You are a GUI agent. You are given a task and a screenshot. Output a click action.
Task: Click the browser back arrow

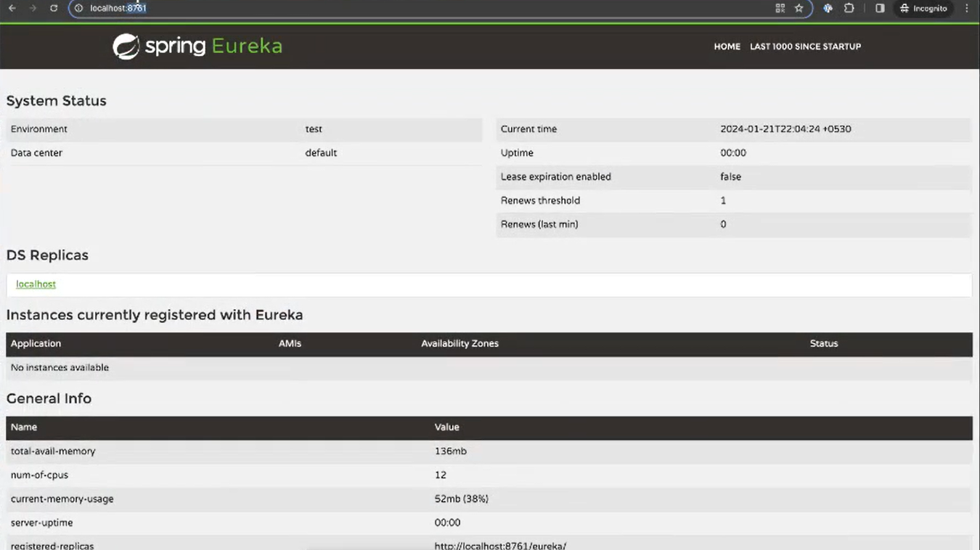(x=12, y=8)
